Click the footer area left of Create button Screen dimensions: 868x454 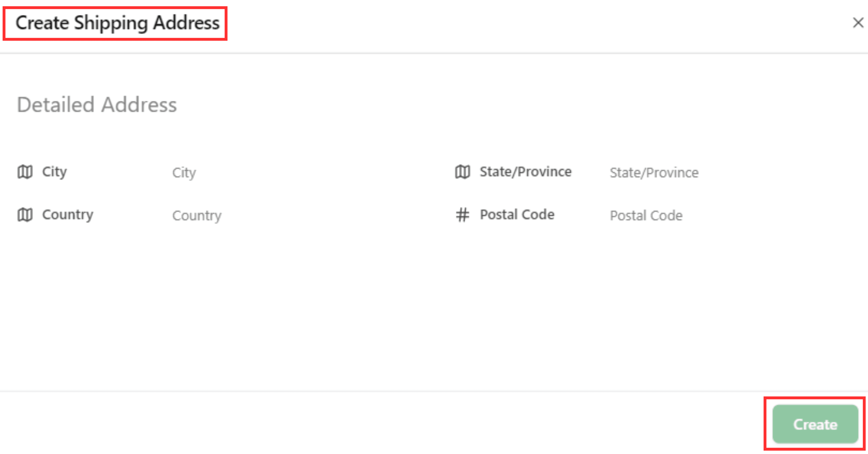(x=404, y=424)
